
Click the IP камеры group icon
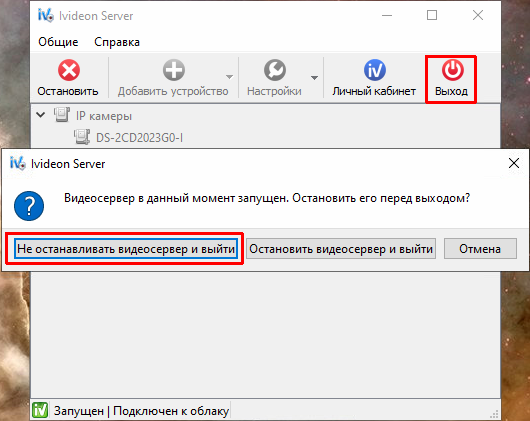pyautogui.click(x=62, y=115)
